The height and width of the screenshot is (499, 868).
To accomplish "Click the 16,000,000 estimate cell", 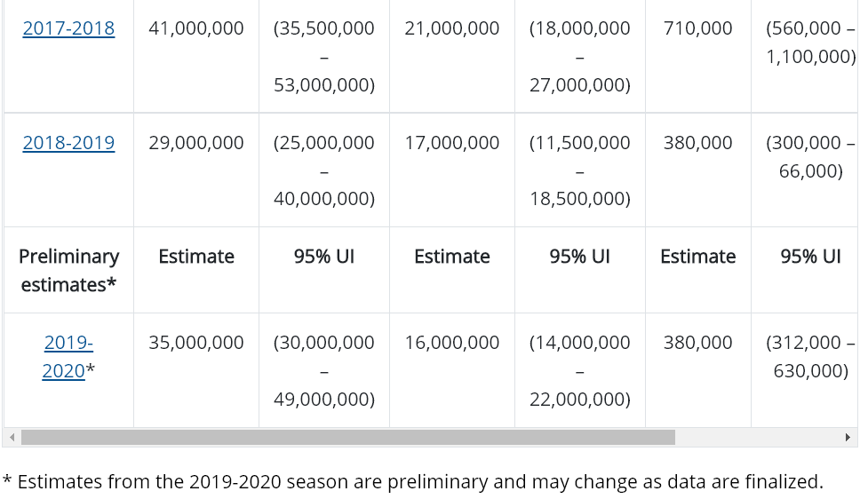I will point(452,343).
